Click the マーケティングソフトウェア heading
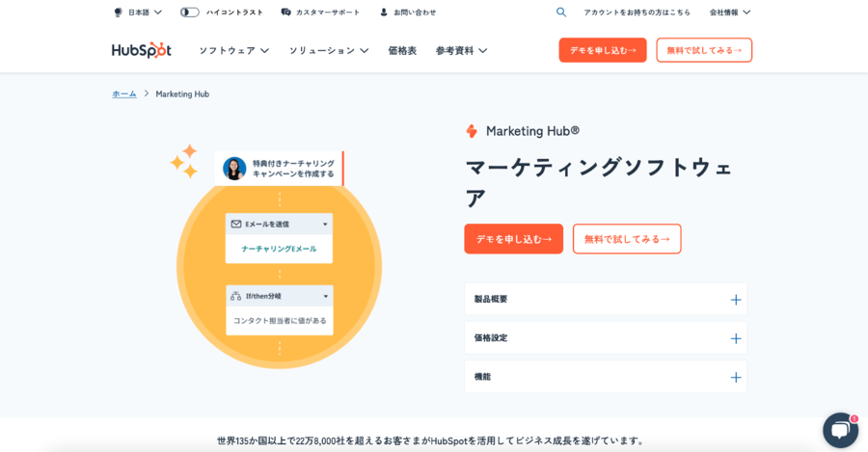The height and width of the screenshot is (452, 868). (x=600, y=182)
